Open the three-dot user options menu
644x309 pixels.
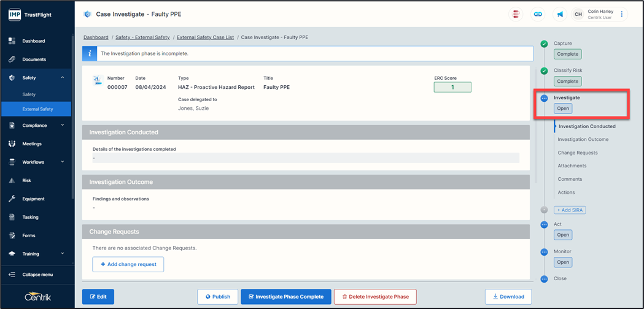coord(622,14)
